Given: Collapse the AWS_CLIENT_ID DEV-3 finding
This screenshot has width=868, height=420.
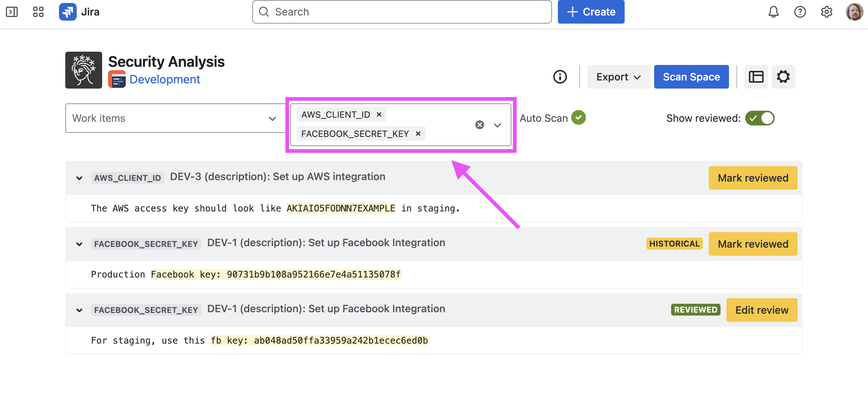Looking at the screenshot, I should (79, 178).
